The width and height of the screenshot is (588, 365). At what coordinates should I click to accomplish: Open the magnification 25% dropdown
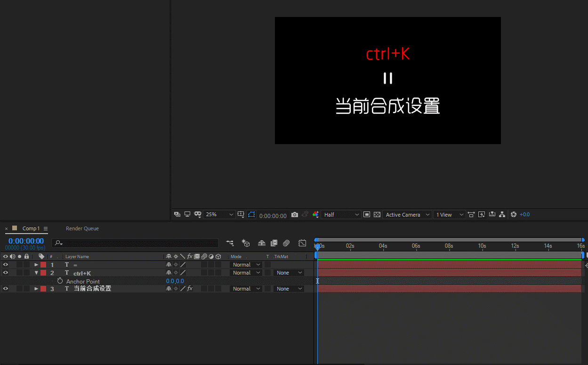(x=219, y=214)
